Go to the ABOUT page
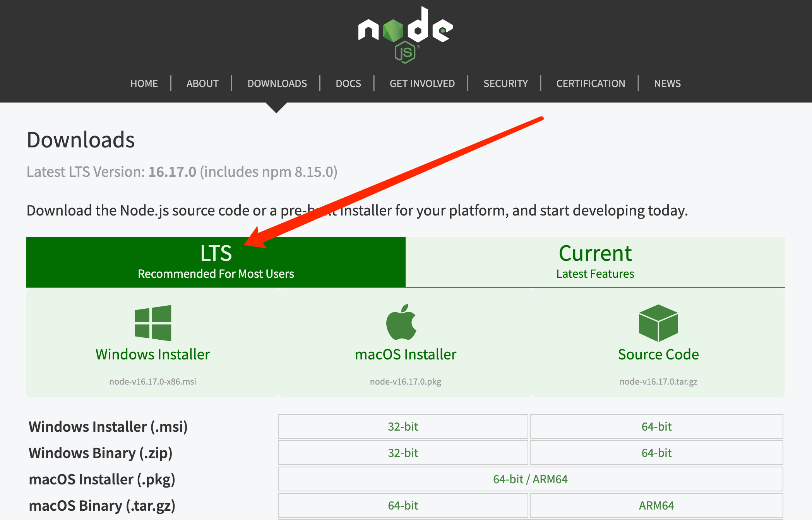Viewport: 812px width, 520px height. [x=202, y=84]
